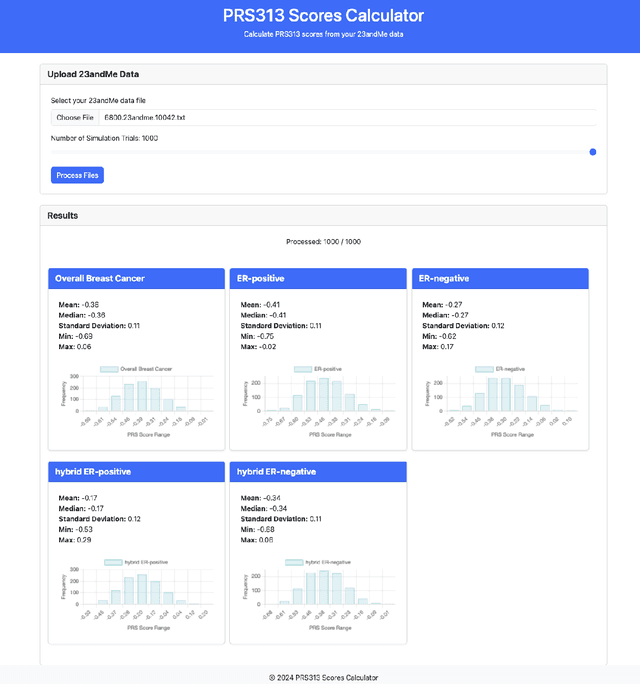Screen dimensions: 640x684
Task: Click the Results panel header
Action: pyautogui.click(x=323, y=216)
